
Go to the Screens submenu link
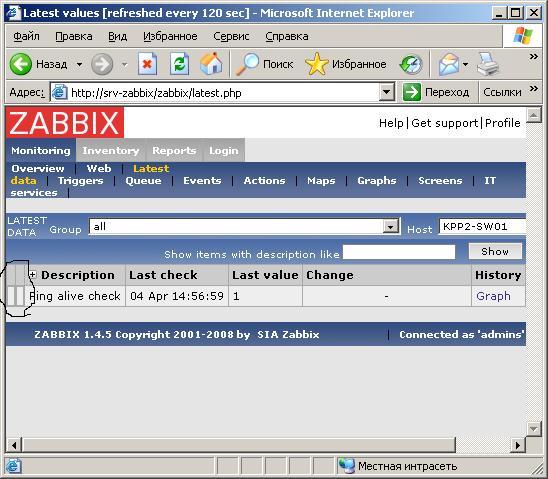pos(440,181)
